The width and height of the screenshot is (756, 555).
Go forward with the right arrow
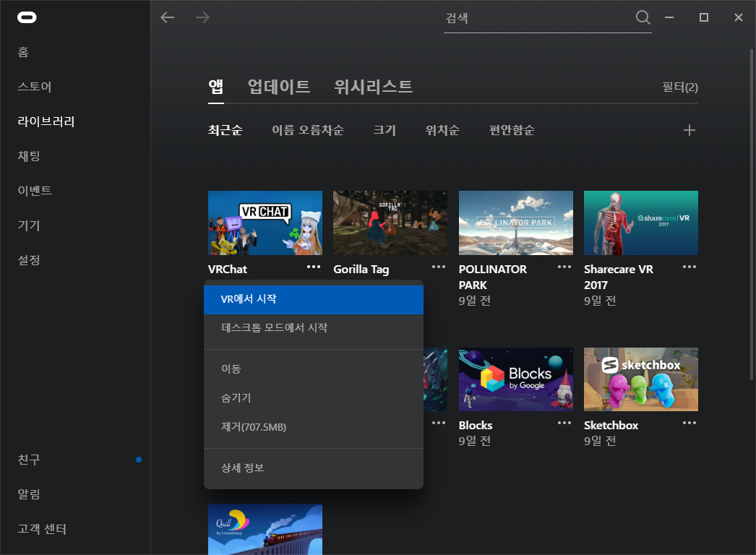pos(202,17)
